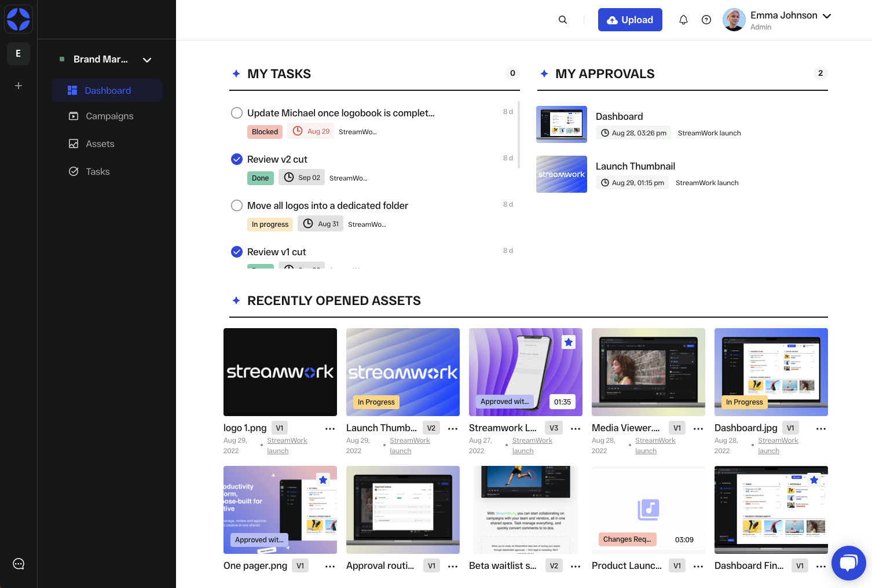Open more options for logo 1.png

(330, 429)
